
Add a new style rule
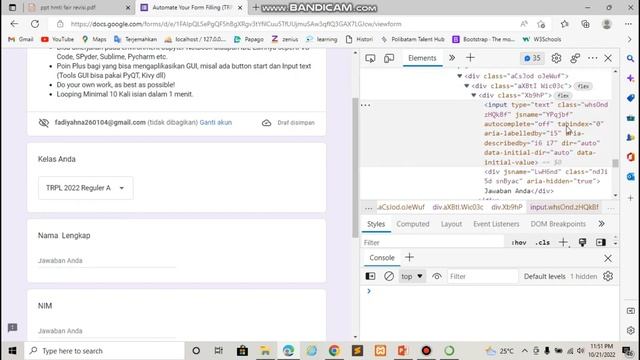[563, 242]
